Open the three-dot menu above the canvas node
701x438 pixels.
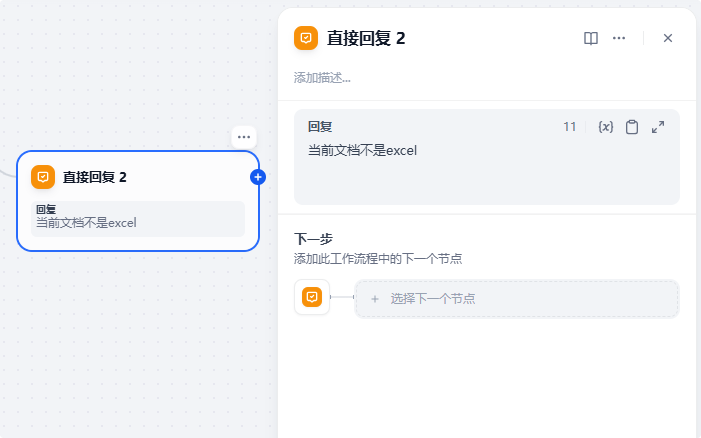[244, 136]
